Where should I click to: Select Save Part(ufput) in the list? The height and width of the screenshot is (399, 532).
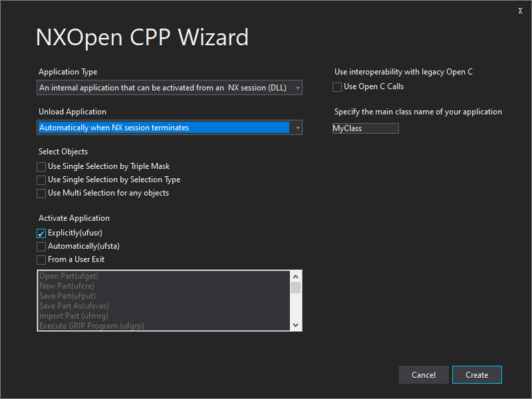(164, 295)
